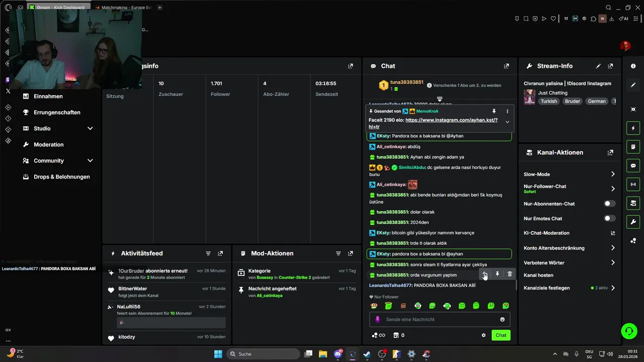Expand the Studio sidebar section
This screenshot has height=362, width=644.
click(x=90, y=128)
